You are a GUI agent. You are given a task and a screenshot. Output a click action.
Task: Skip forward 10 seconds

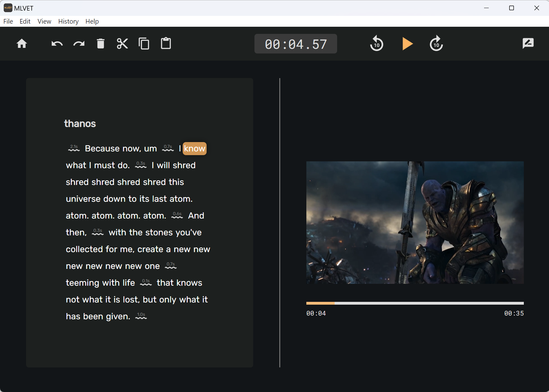click(436, 43)
